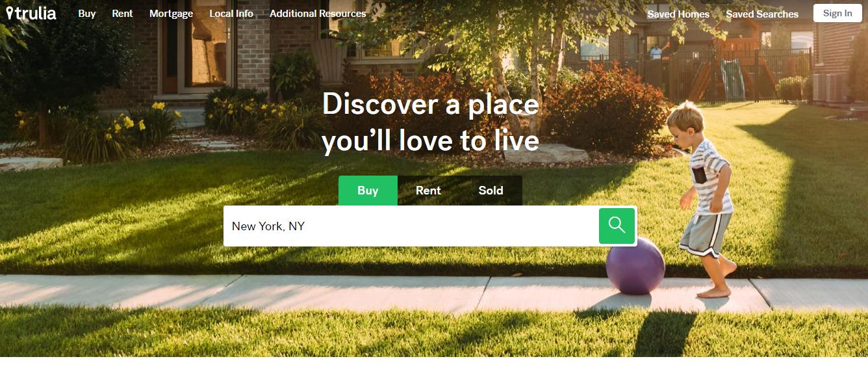Screen dimensions: 868x372
Task: Expand the Mortgage navigation dropdown
Action: point(171,14)
